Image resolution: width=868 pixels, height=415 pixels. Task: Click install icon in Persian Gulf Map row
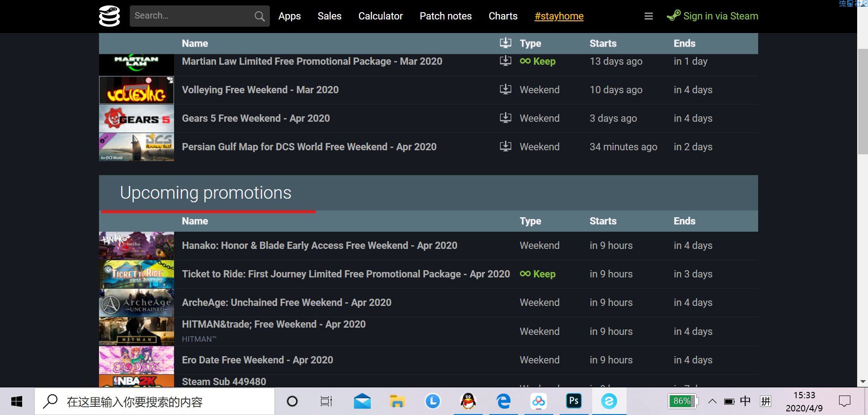click(505, 146)
